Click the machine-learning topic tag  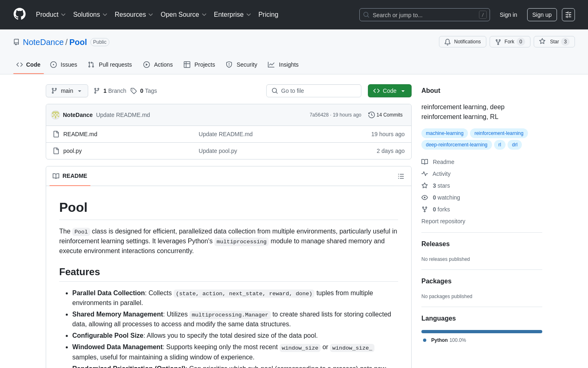(x=445, y=133)
